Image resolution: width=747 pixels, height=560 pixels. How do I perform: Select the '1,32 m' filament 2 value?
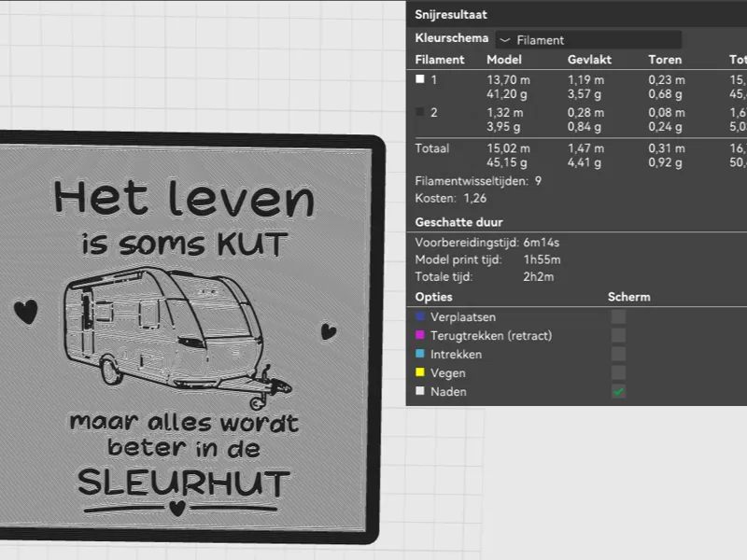504,113
